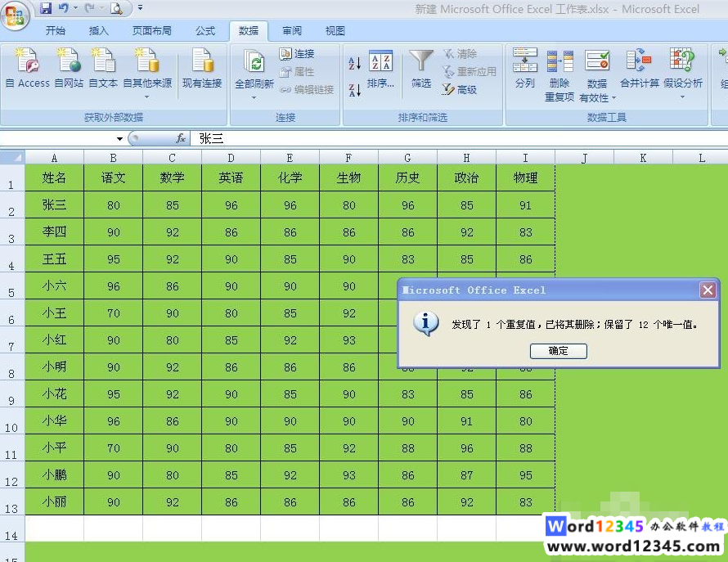Expand the Data Validation dropdown arrow
The height and width of the screenshot is (562, 728).
coord(613,97)
